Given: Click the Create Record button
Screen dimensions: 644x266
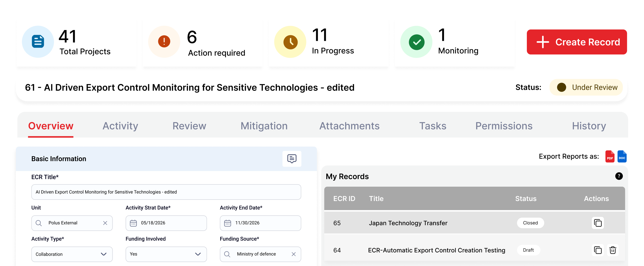Looking at the screenshot, I should coord(577,42).
